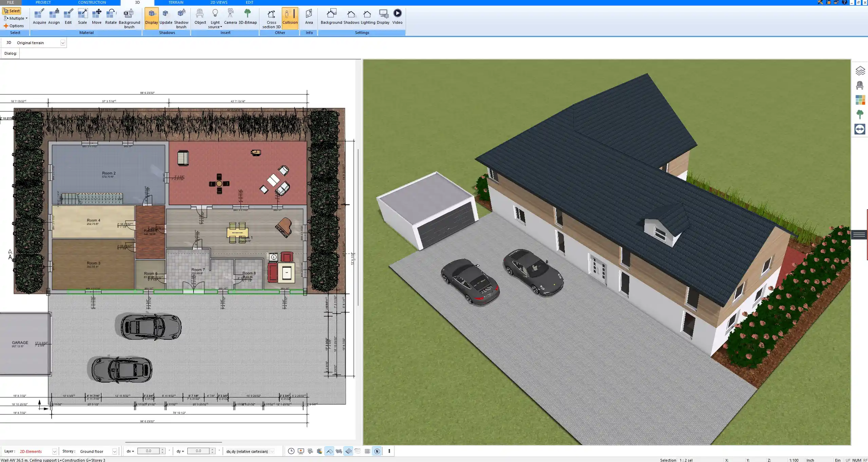Switch to the 2D VIEWS tab
This screenshot has height=462, width=868.
(219, 2)
